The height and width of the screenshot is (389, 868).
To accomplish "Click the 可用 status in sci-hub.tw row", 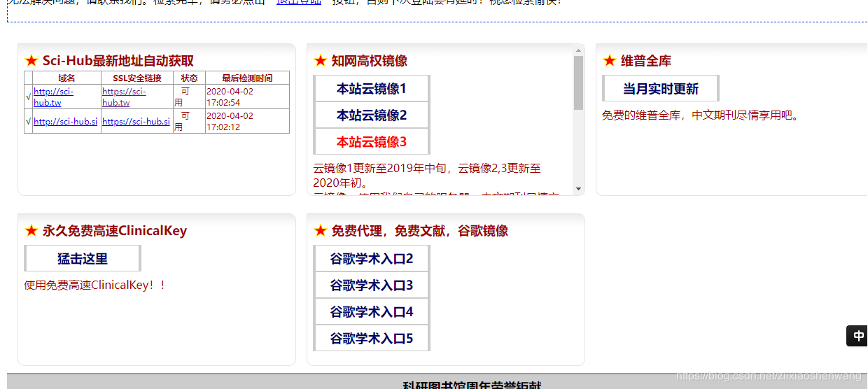I will pos(182,97).
